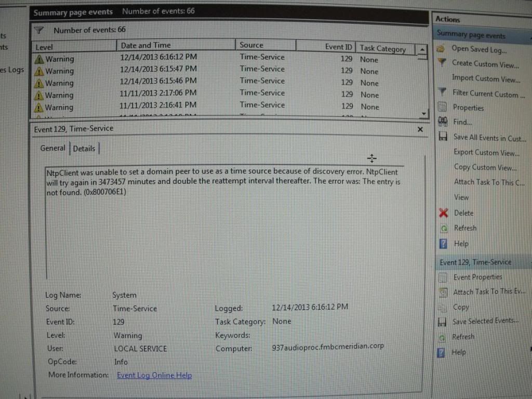Screen dimensions: 532x399
Task: Click the Create Custom View funnel icon
Action: click(442, 63)
